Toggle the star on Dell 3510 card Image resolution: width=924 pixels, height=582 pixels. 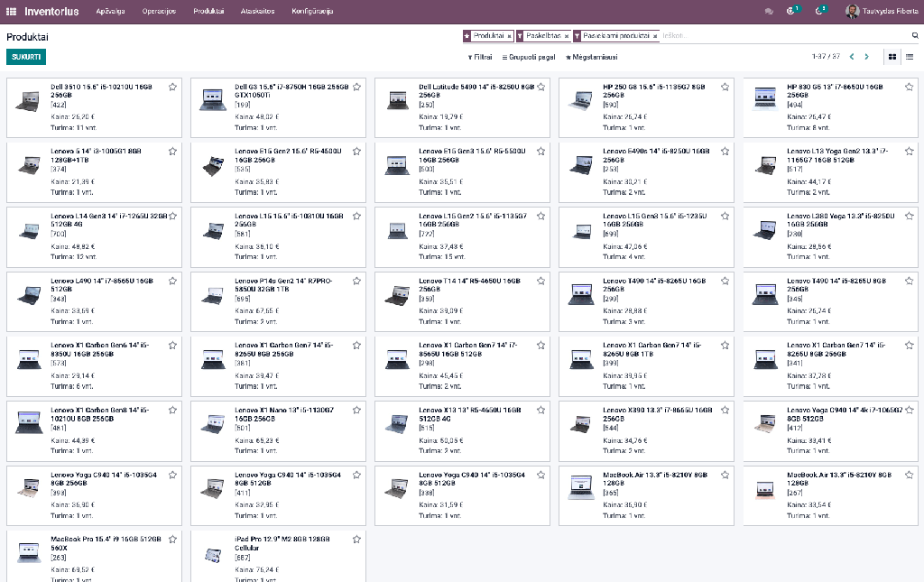click(x=172, y=87)
